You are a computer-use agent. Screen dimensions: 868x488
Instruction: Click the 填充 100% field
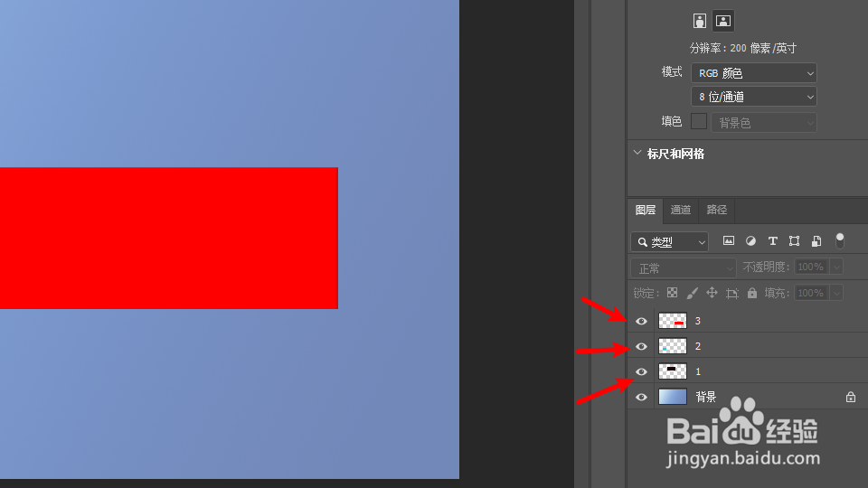(812, 293)
